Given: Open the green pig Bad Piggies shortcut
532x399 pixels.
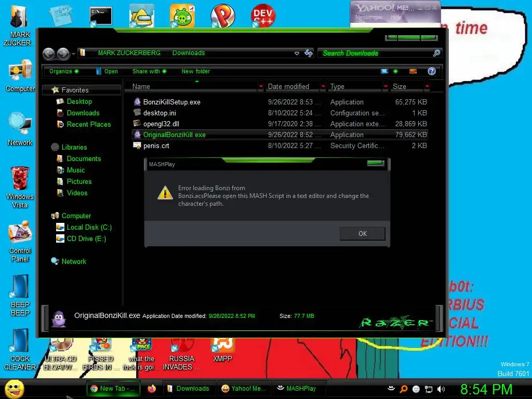Looking at the screenshot, I should click(x=182, y=16).
